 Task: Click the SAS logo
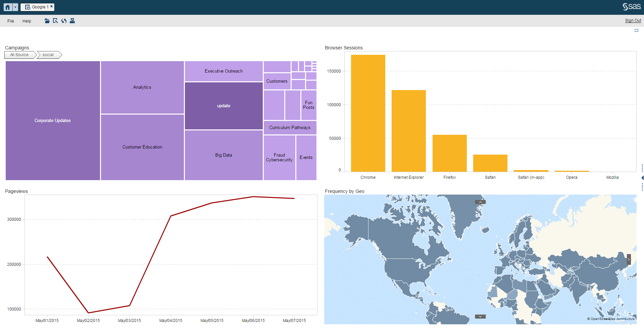pyautogui.click(x=632, y=7)
